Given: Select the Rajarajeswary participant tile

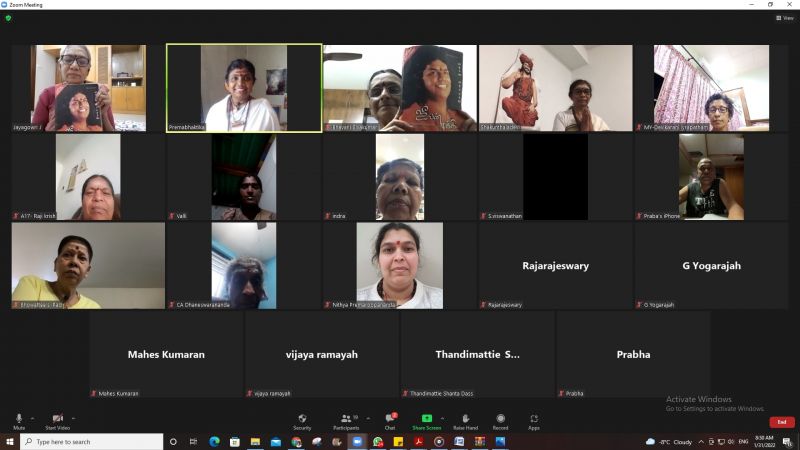Looking at the screenshot, I should (x=555, y=265).
